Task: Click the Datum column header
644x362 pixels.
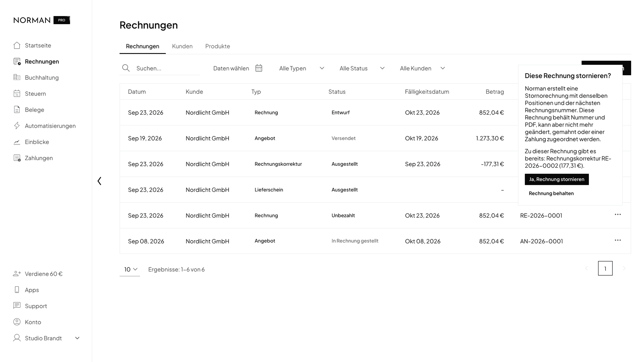Action: point(137,92)
